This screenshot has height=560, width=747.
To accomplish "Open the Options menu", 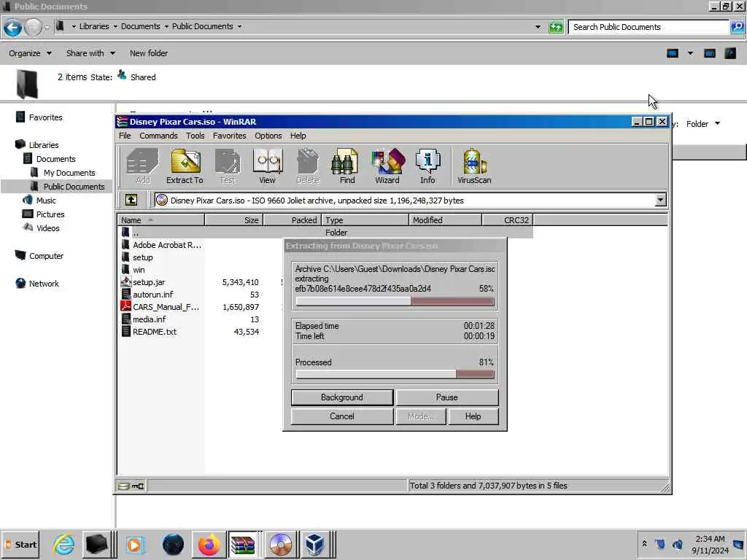I will click(x=268, y=136).
